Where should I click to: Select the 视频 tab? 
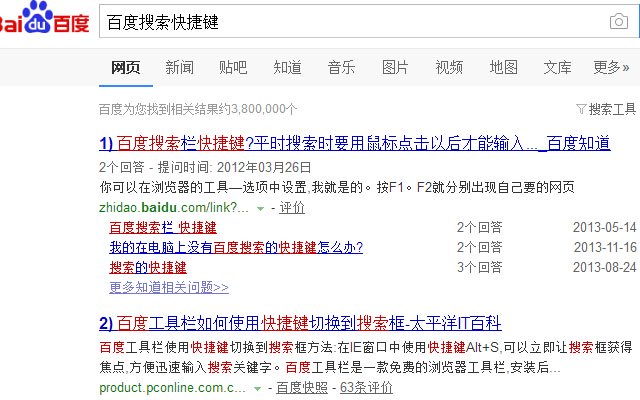[x=449, y=67]
